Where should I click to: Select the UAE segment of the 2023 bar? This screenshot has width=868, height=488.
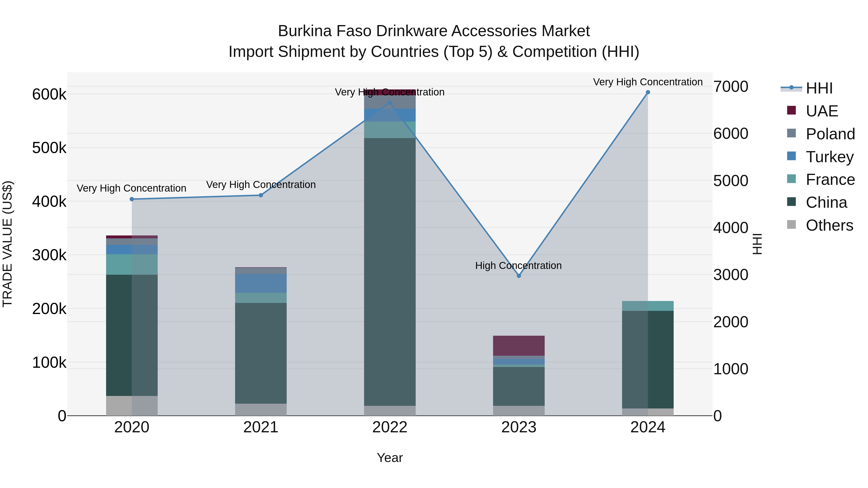[519, 346]
